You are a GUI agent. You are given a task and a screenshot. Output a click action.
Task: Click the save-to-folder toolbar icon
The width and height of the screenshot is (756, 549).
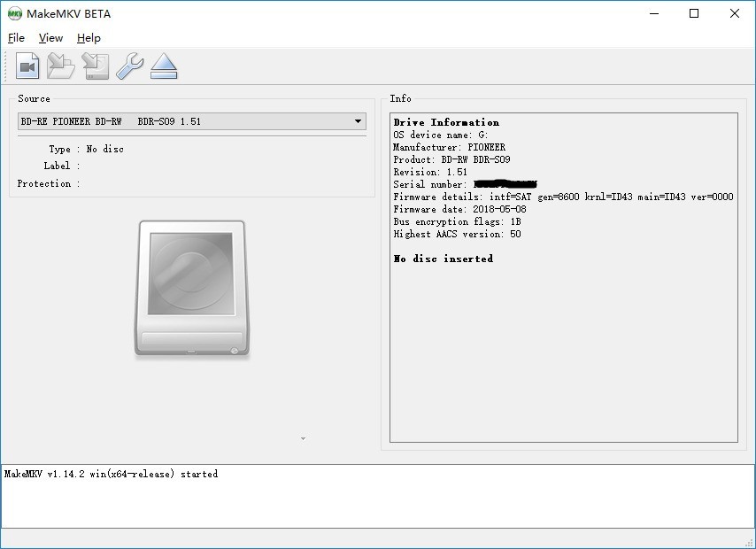coord(61,66)
